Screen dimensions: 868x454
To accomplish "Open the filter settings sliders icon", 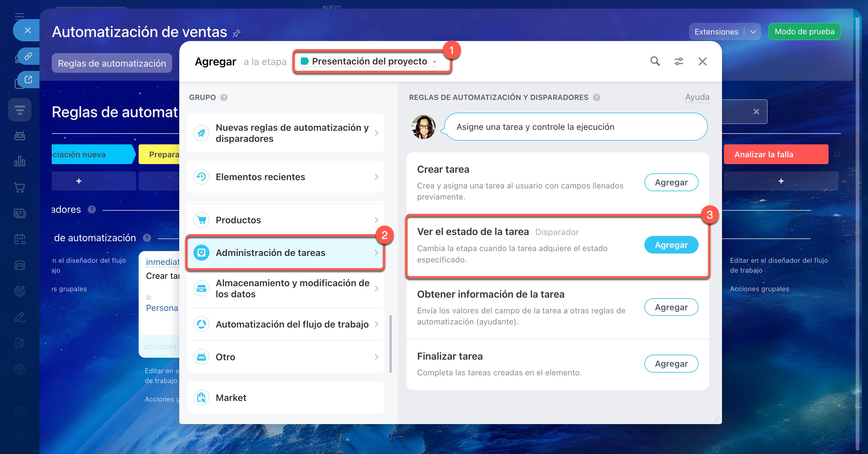I will (678, 61).
